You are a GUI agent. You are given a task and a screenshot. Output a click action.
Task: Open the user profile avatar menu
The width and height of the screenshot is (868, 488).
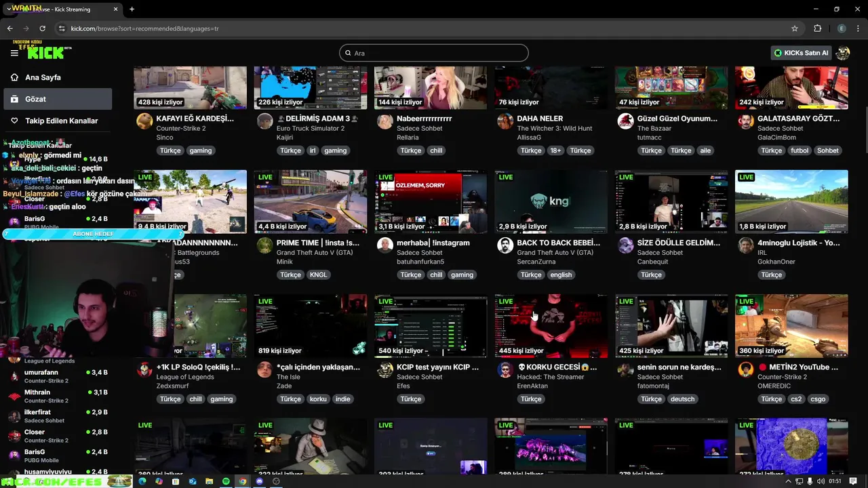click(843, 53)
